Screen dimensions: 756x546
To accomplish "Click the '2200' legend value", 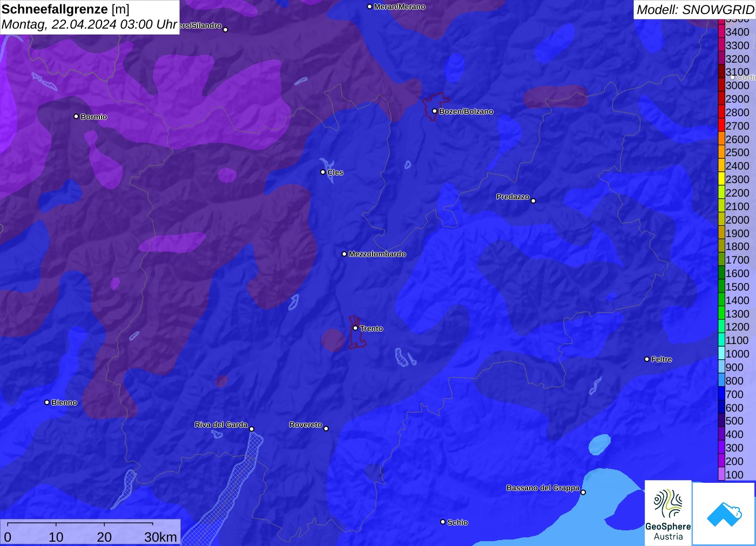I will (x=737, y=193).
